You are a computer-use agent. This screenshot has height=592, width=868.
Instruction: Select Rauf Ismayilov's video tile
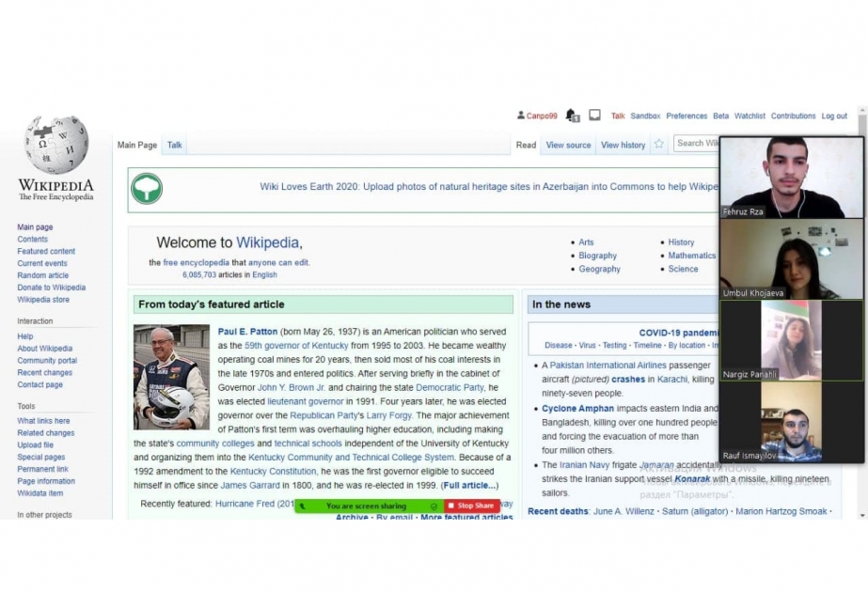pyautogui.click(x=791, y=422)
